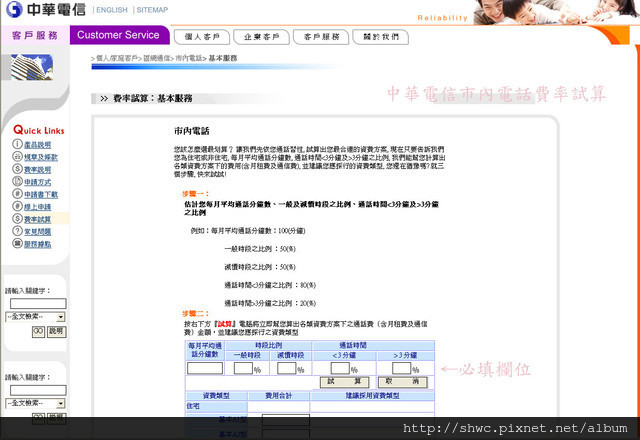This screenshot has height=440, width=640.
Task: Open the 申請方式 text link
Action: [38, 182]
